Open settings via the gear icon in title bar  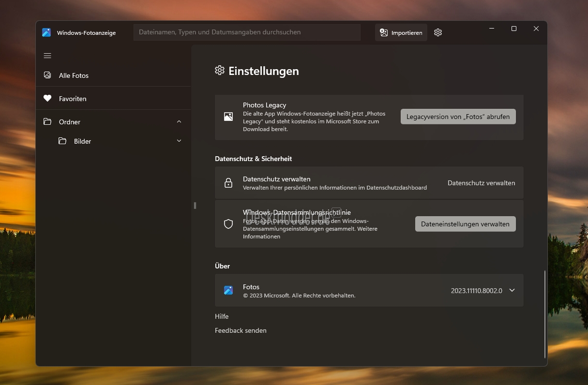pyautogui.click(x=438, y=32)
